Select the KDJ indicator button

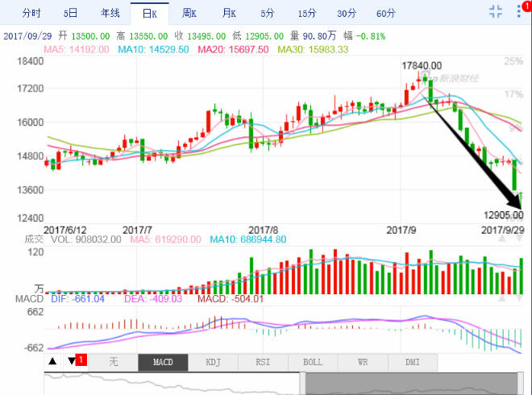point(213,362)
